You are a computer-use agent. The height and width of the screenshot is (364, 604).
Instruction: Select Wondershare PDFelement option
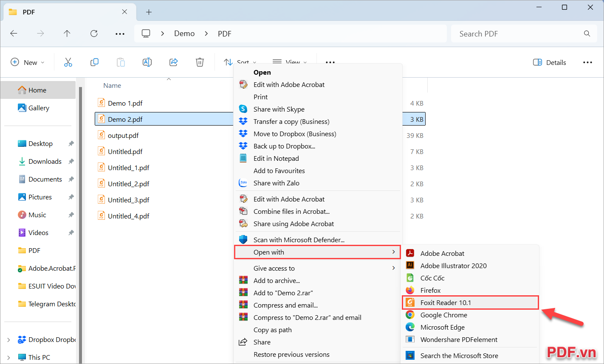[470, 339]
